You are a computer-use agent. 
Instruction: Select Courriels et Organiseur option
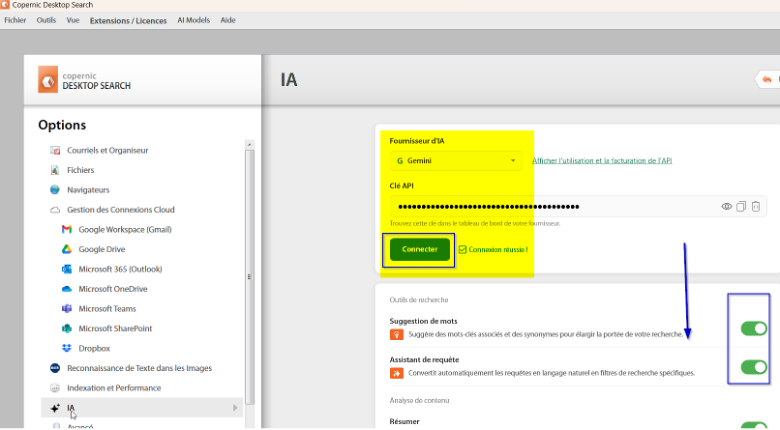107,150
